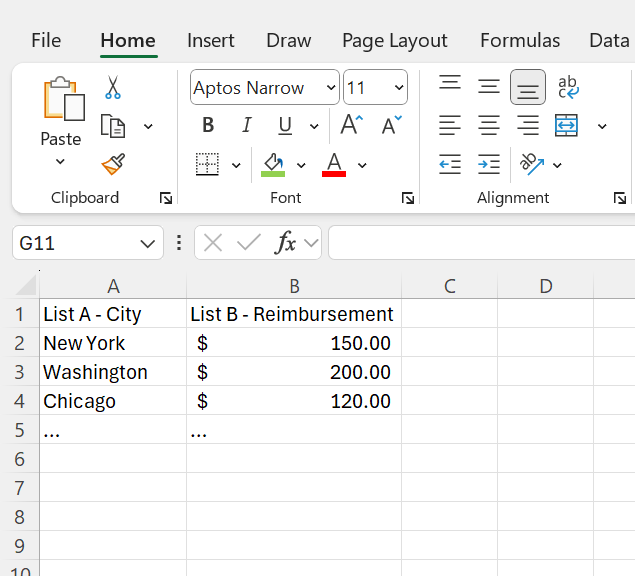635x576 pixels.
Task: Toggle Italic formatting
Action: coord(247,125)
